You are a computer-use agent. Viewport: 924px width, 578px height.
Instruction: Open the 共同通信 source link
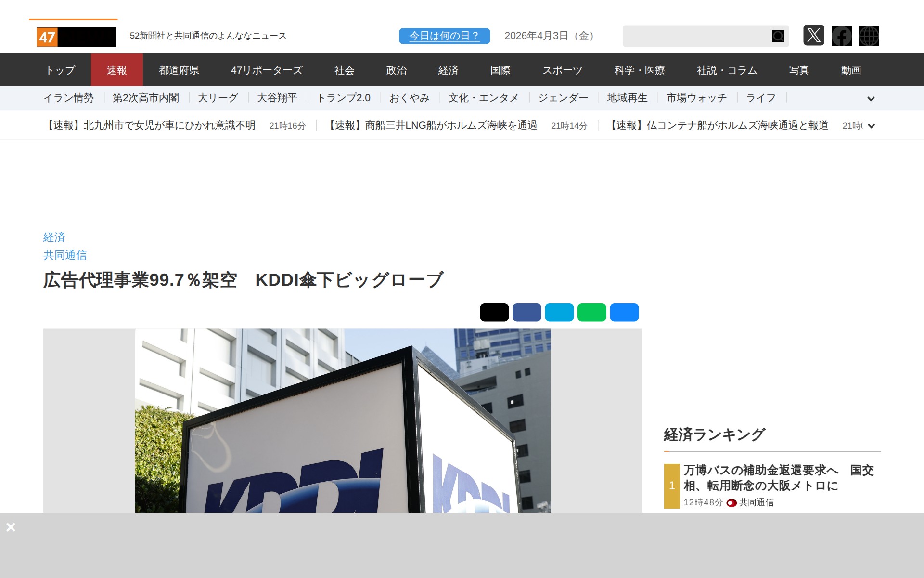click(x=65, y=255)
